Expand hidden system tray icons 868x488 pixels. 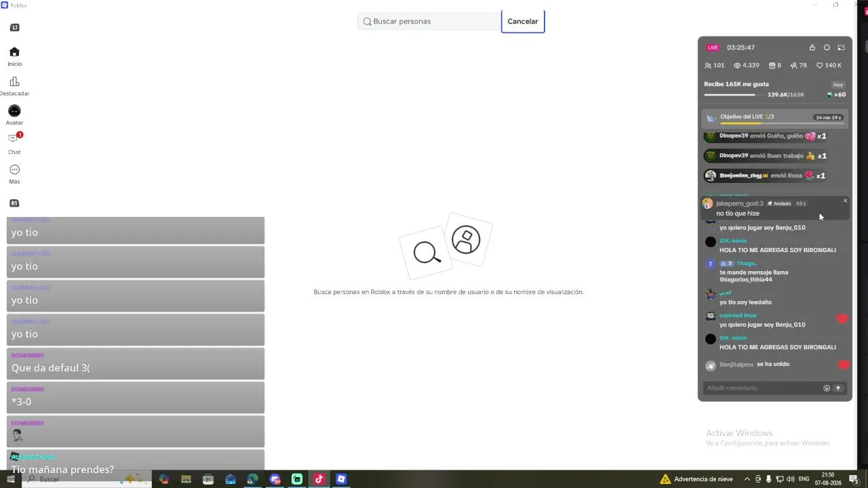747,479
